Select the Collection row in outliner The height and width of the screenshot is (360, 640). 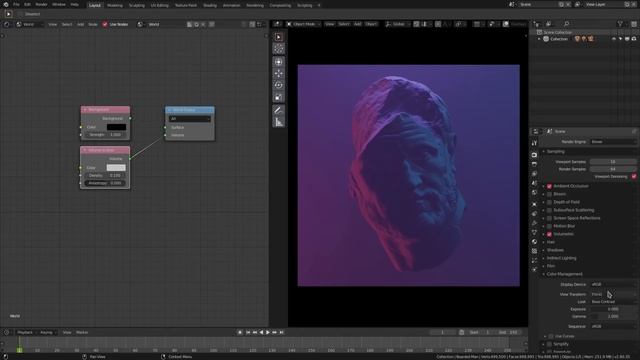click(584, 39)
